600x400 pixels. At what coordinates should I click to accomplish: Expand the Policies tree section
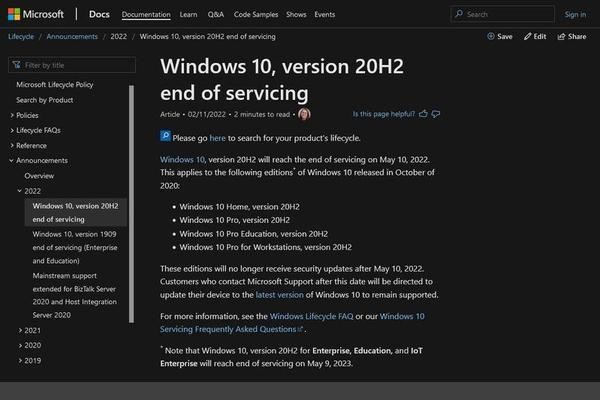point(12,115)
